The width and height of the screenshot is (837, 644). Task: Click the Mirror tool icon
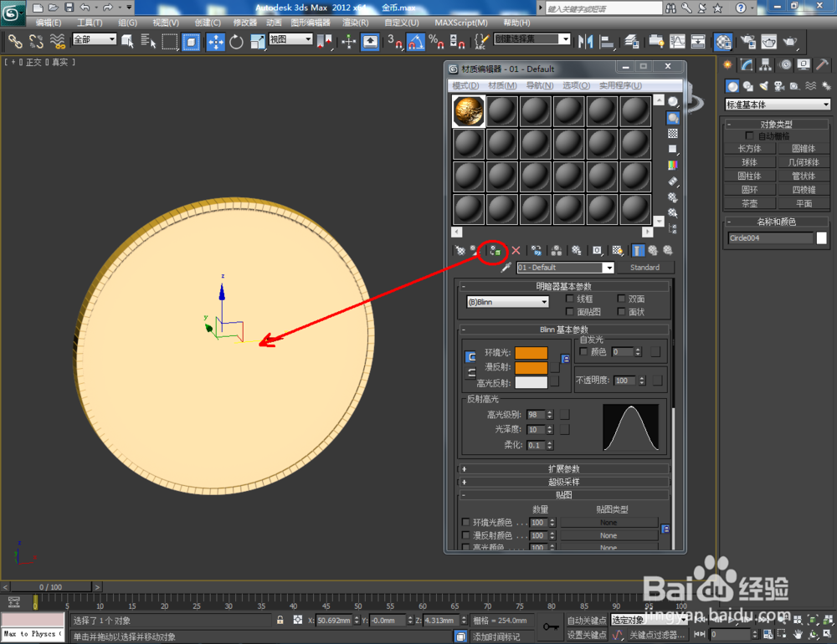point(586,42)
